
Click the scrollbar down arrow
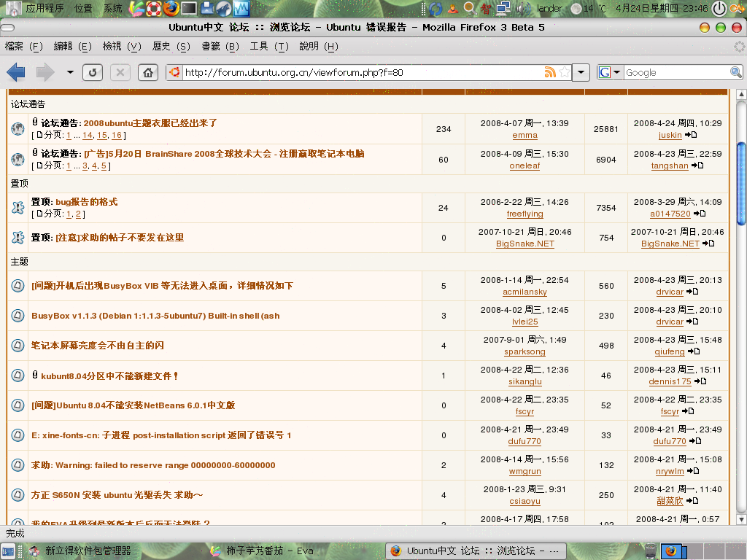click(741, 519)
